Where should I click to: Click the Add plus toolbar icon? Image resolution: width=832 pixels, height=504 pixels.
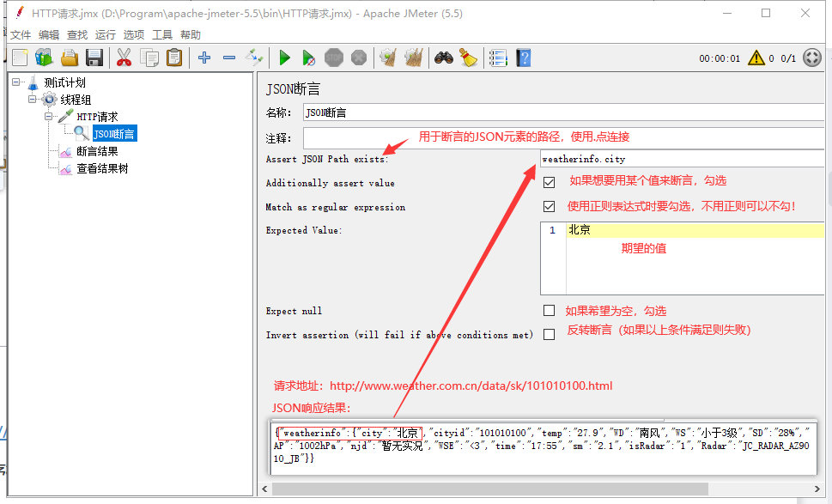pos(203,58)
